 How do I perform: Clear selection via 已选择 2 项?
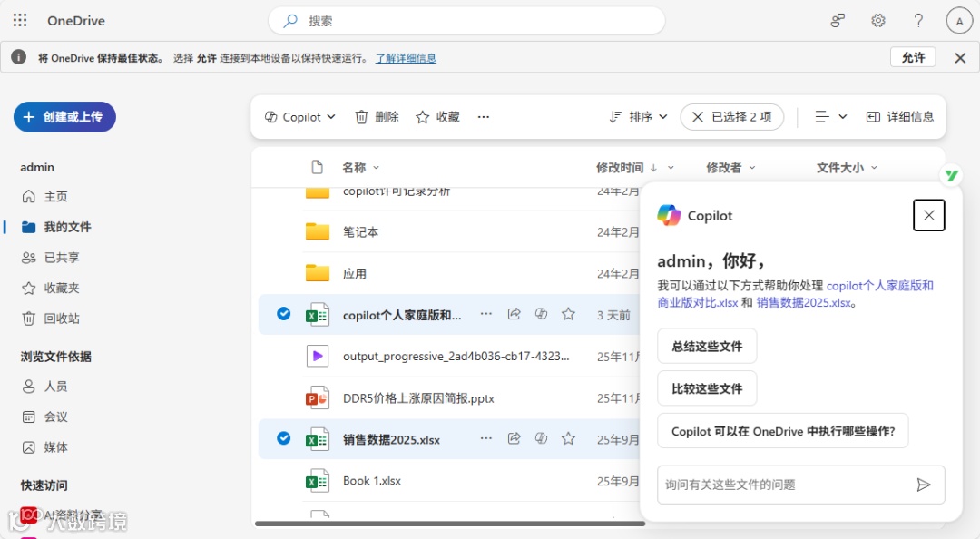732,117
